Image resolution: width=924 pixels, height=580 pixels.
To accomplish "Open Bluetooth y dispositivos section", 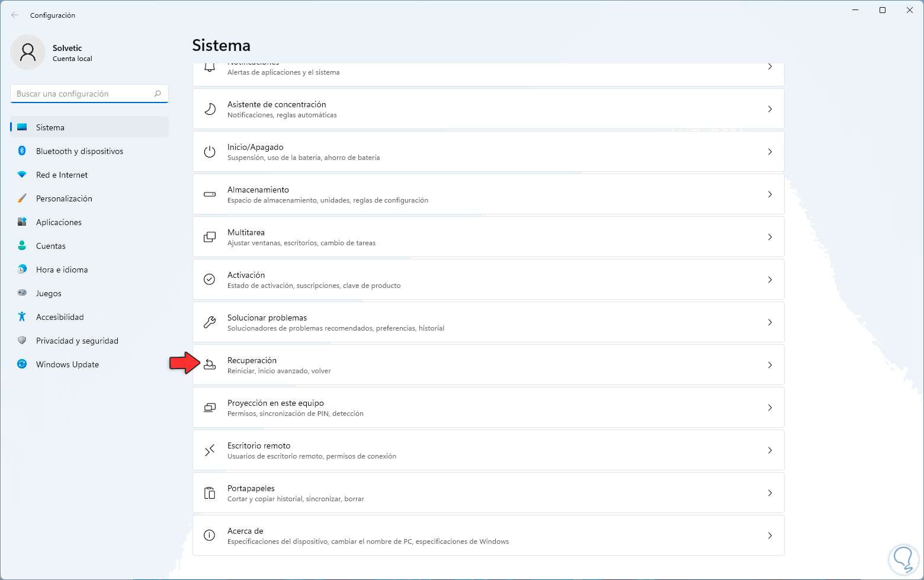I will (79, 151).
